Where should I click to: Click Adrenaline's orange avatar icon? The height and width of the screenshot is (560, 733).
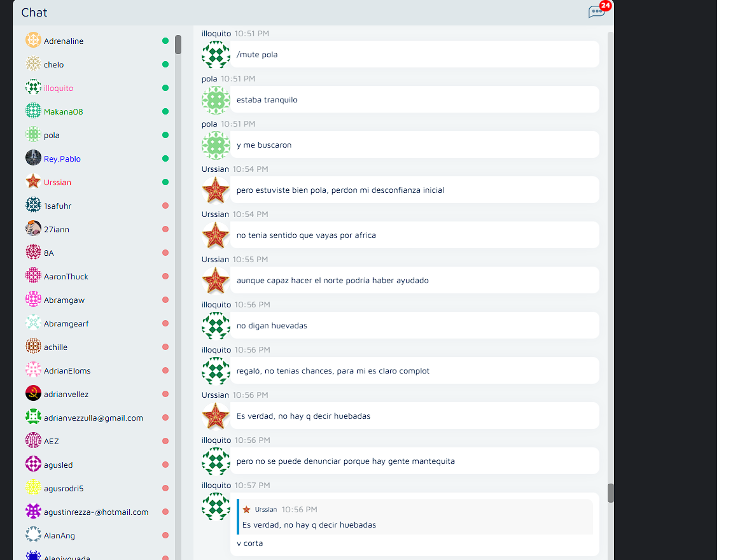pyautogui.click(x=33, y=41)
